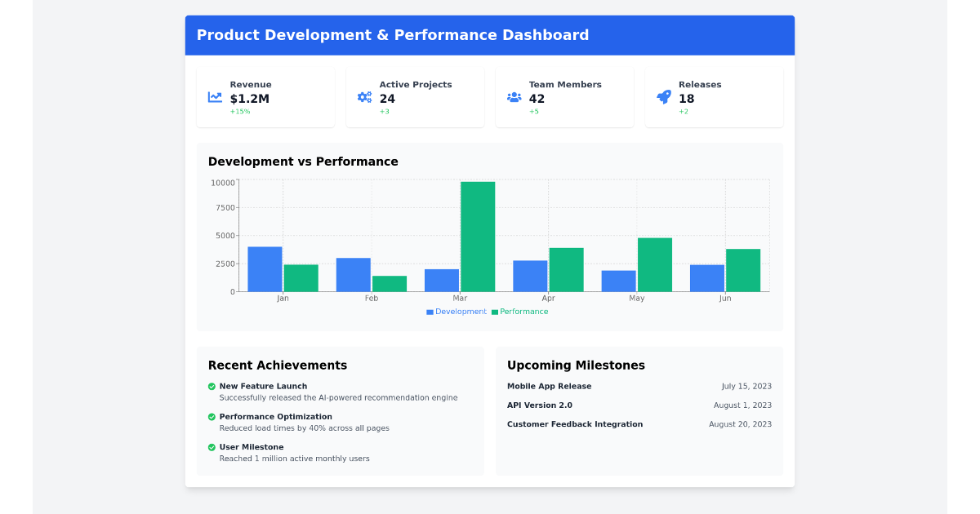Toggle the Performance series in the legend
The image size is (980, 514).
pyautogui.click(x=520, y=312)
